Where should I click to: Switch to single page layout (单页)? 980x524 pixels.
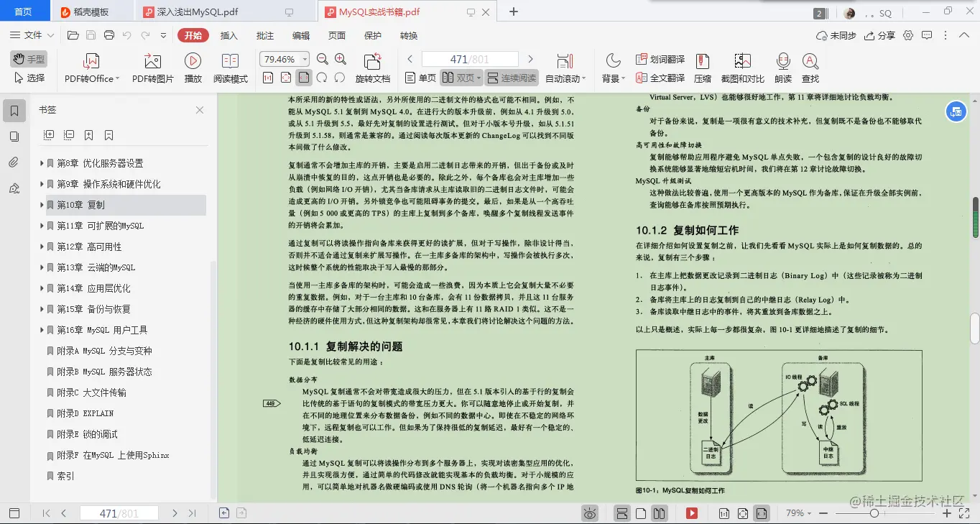[420, 78]
